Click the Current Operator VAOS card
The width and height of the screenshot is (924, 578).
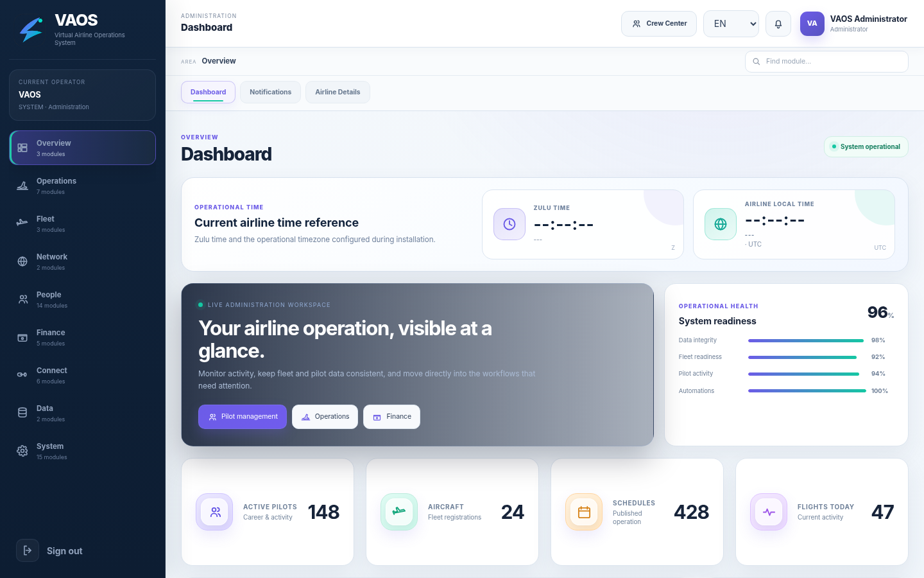tap(83, 95)
